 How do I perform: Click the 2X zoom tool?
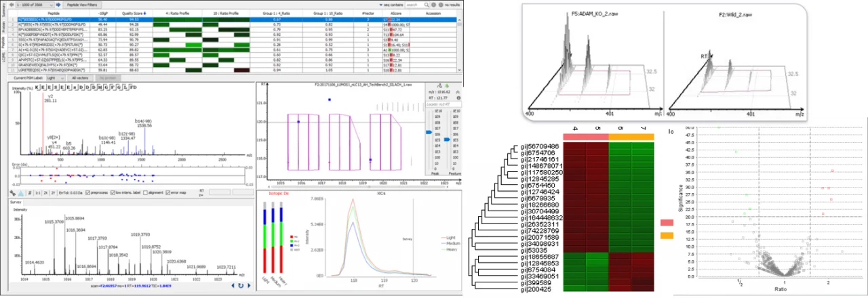tap(45, 193)
